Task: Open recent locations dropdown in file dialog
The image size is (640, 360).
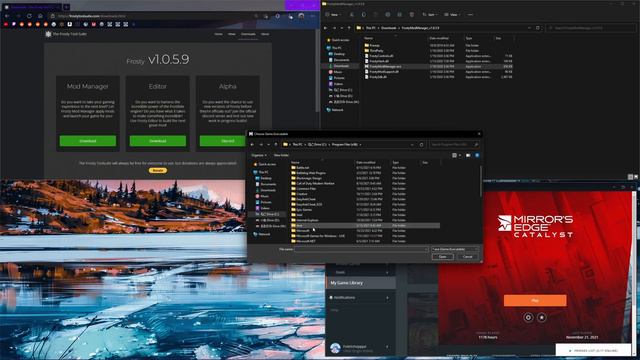Action: pyautogui.click(x=268, y=144)
